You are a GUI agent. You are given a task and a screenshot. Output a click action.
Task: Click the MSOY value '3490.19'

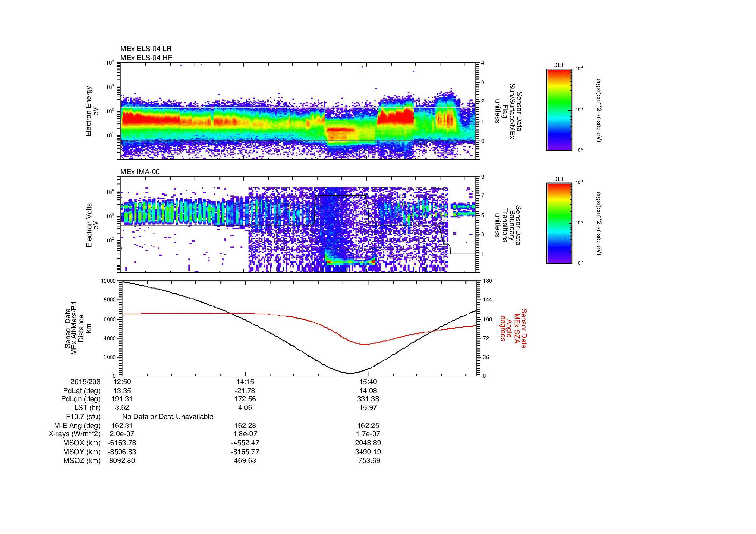pos(368,452)
